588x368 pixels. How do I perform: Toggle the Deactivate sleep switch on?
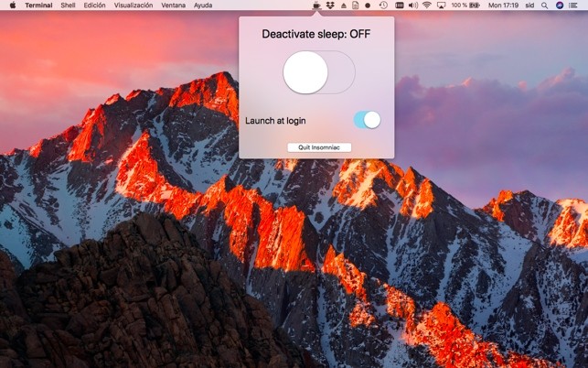coord(319,72)
